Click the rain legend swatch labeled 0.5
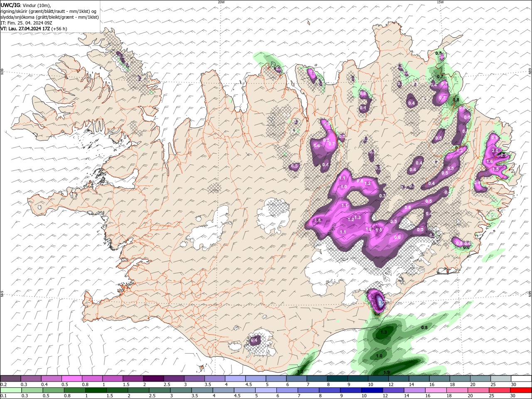Viewport: 532px width, 399px height. click(54, 390)
